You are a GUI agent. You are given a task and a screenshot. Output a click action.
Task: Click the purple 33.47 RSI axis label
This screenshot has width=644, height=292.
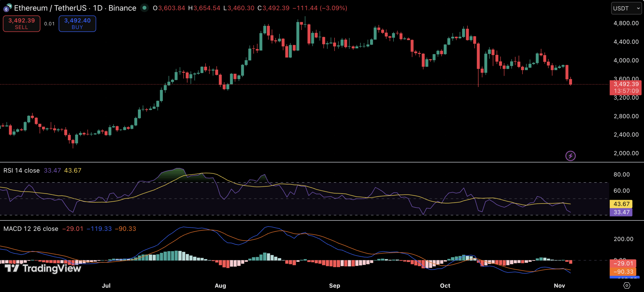pos(621,212)
